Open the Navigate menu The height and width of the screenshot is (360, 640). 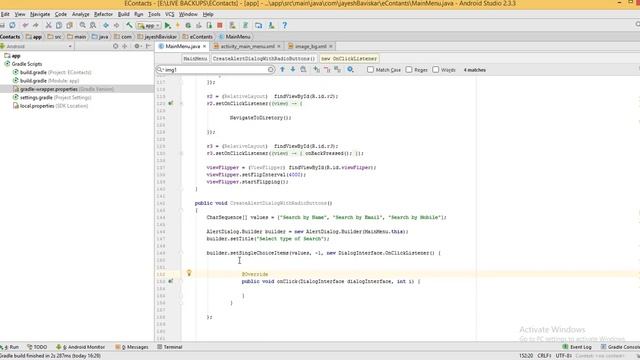coord(40,14)
